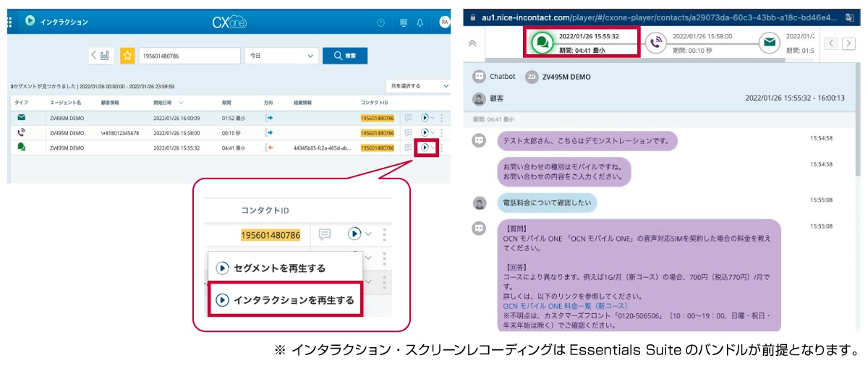
Task: Expand play options chevron in 15:55:32 row
Action: click(x=433, y=148)
